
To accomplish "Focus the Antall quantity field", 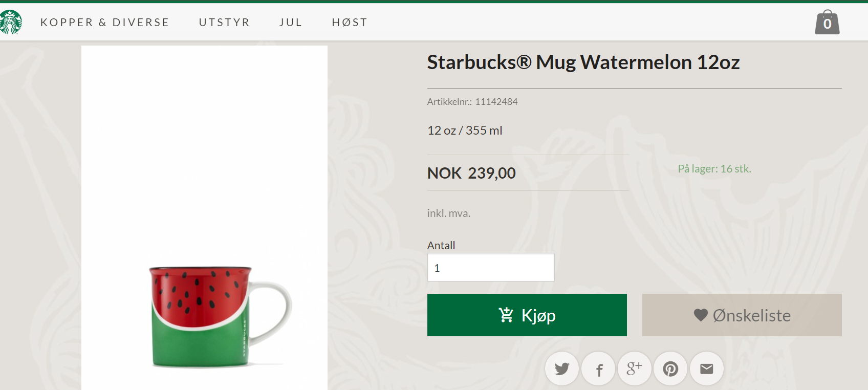I will coord(491,268).
